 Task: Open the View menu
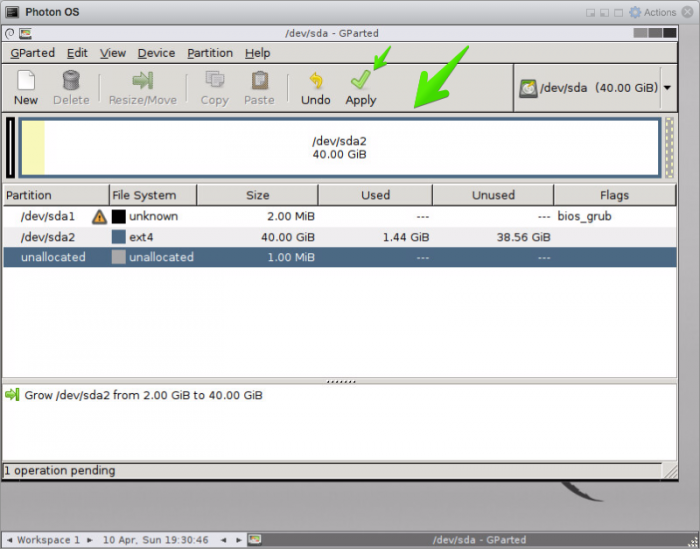pos(112,53)
